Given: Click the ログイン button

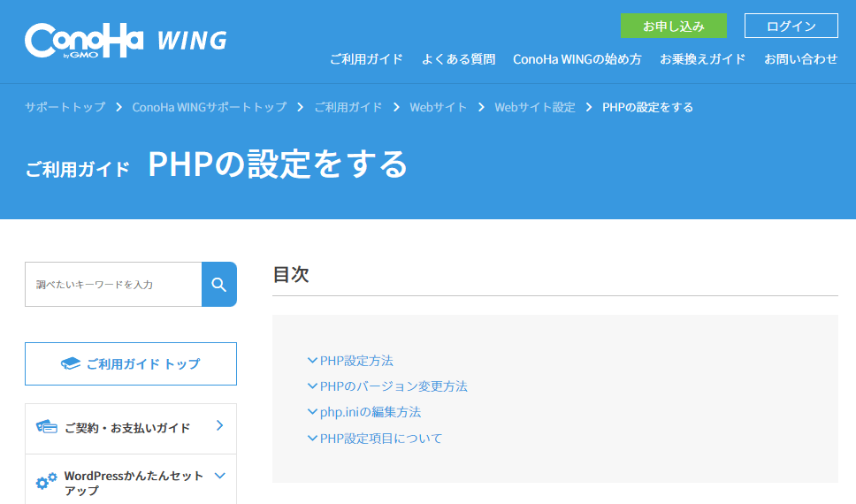Looking at the screenshot, I should 791,26.
